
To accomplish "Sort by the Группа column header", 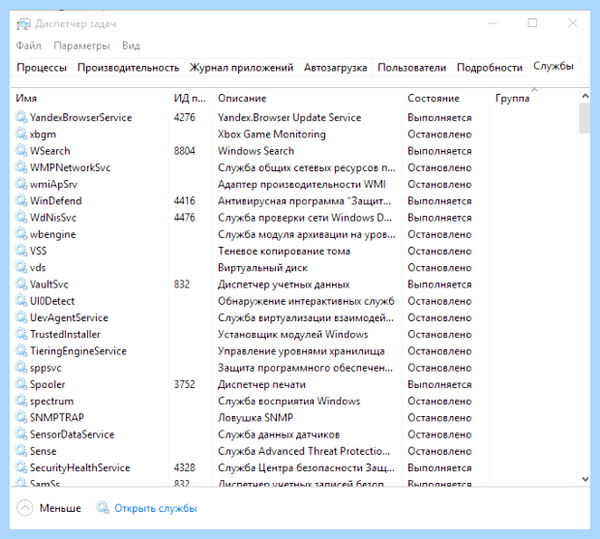I will 534,98.
